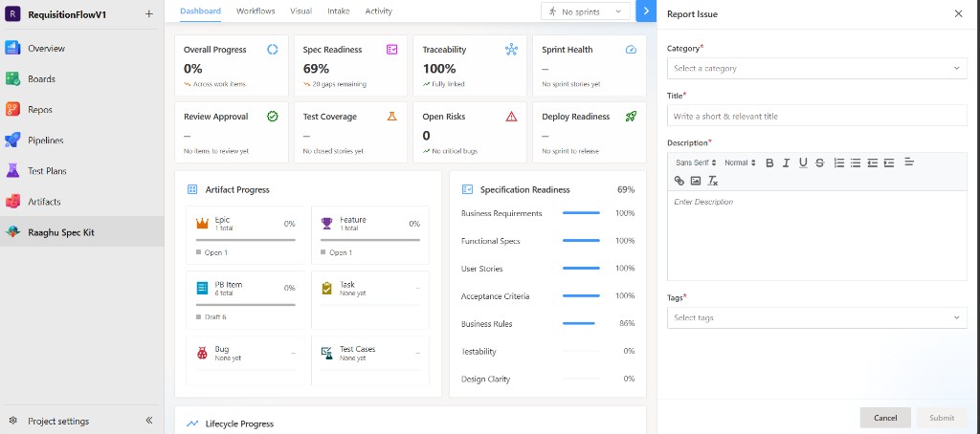Image resolution: width=980 pixels, height=434 pixels.
Task: Toggle the blue side panel arrow
Action: 646,11
